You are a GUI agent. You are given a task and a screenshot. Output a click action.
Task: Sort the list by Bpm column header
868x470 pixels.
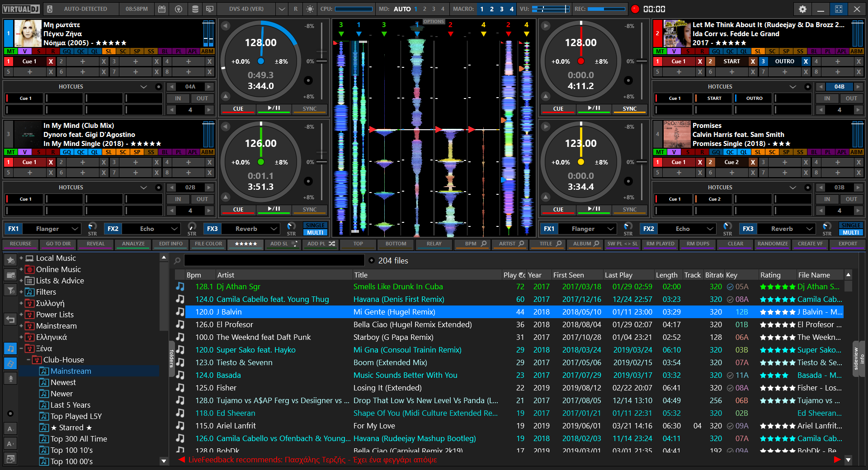coord(199,275)
